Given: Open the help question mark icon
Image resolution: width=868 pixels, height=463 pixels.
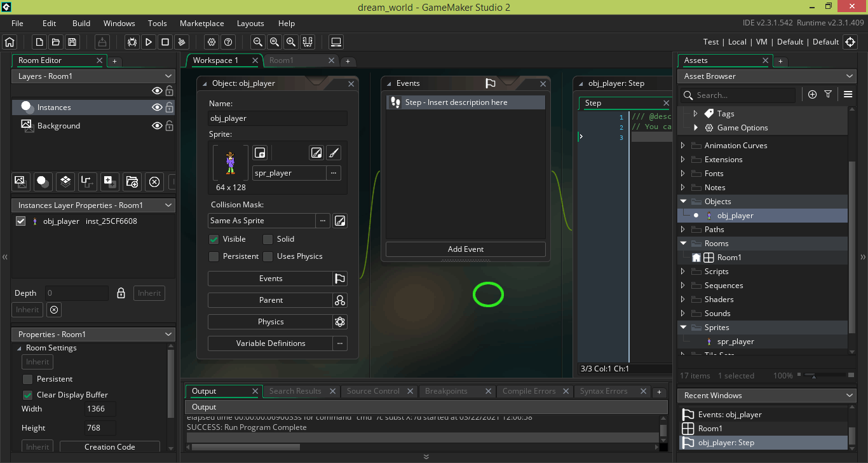Looking at the screenshot, I should [228, 42].
